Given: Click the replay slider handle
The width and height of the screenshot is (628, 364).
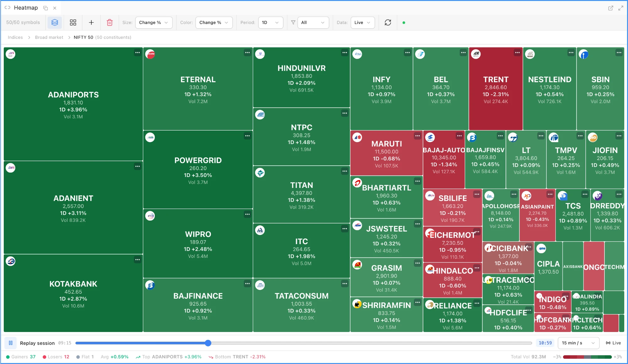Looking at the screenshot, I should click(208, 343).
